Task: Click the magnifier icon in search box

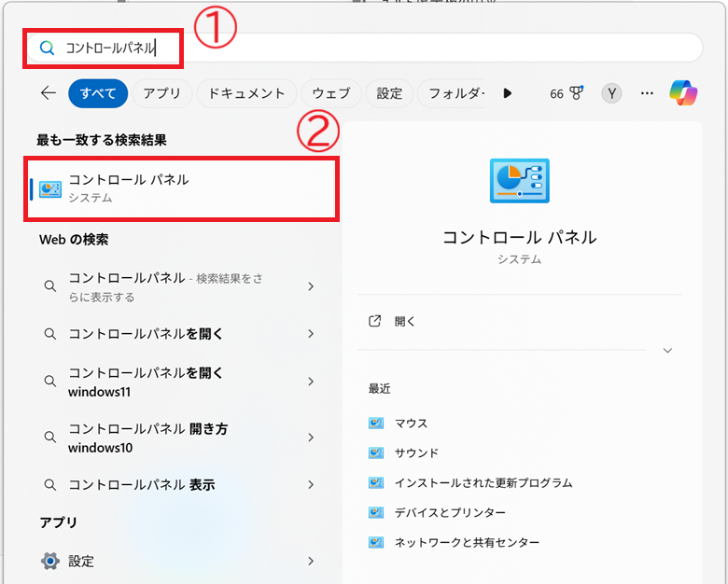Action: click(47, 48)
